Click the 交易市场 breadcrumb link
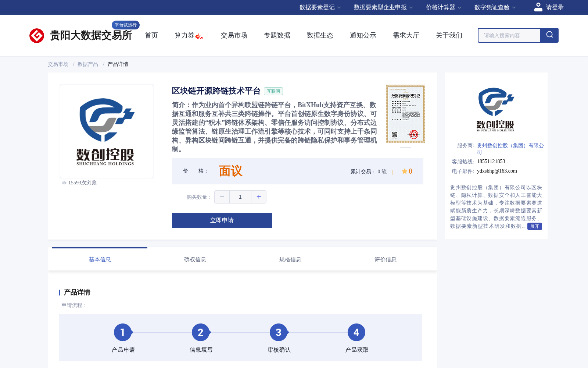The image size is (588, 368). tap(58, 64)
